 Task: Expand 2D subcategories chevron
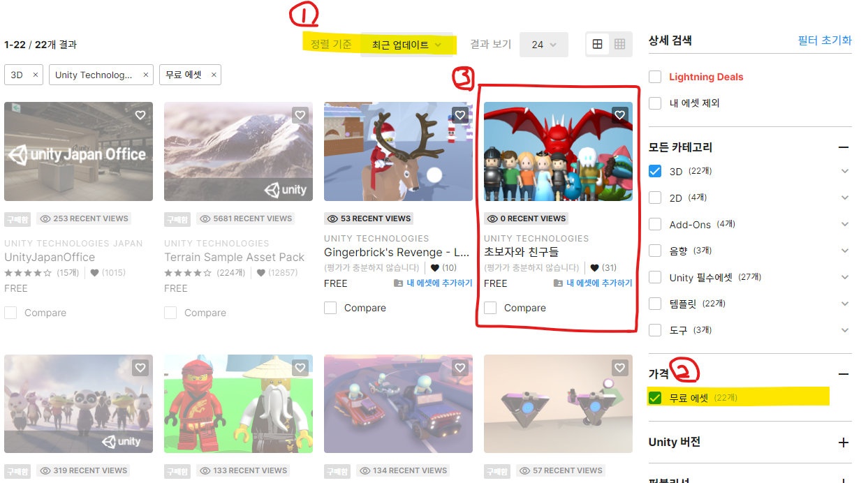click(x=845, y=198)
